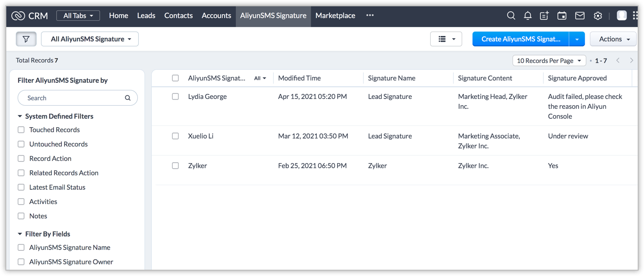Click 'Total Records 7' label

pos(37,60)
